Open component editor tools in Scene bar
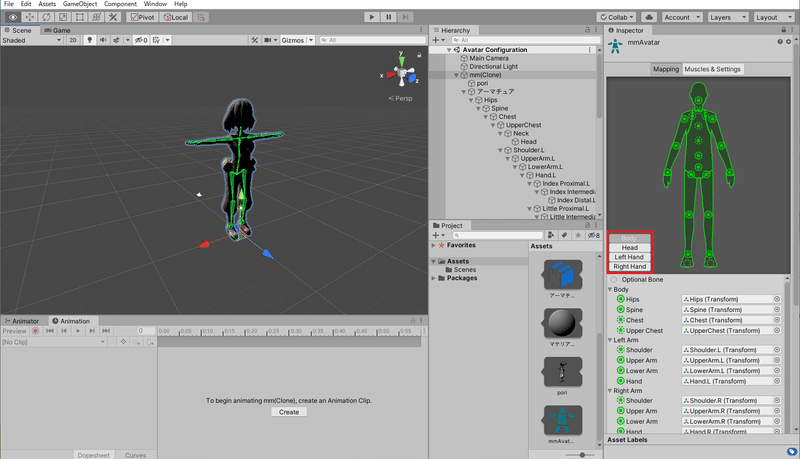Screen dimensions: 800x459 click(x=255, y=40)
